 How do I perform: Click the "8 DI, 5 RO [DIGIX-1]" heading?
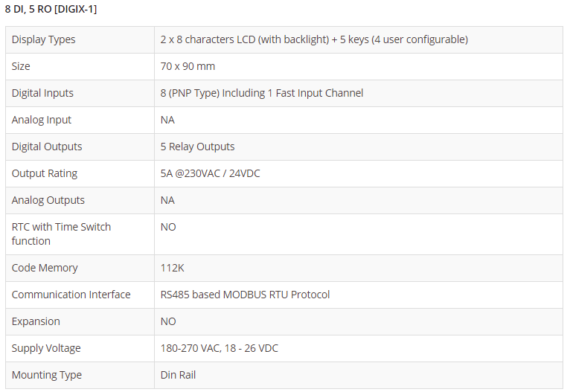51,9
